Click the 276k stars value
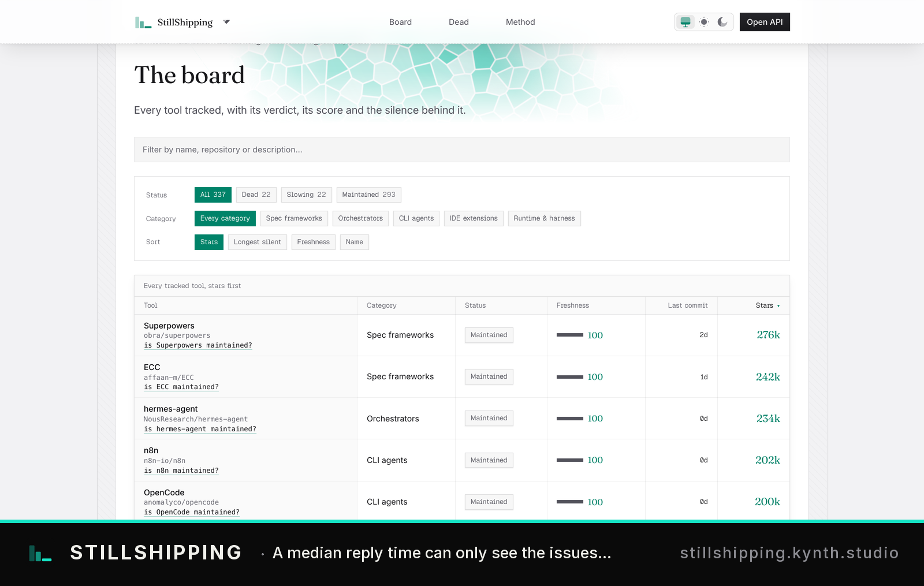924x586 pixels. click(769, 335)
